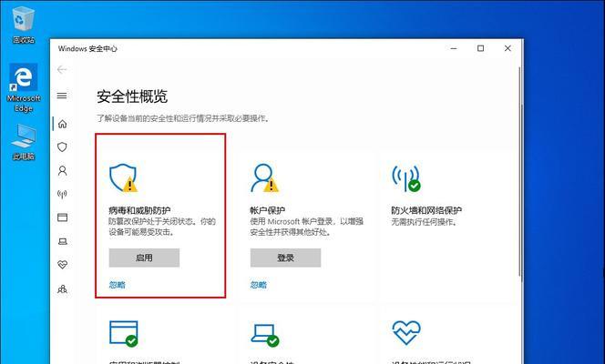Select the shield Virus protection sidebar icon
605x364 pixels.
62,147
